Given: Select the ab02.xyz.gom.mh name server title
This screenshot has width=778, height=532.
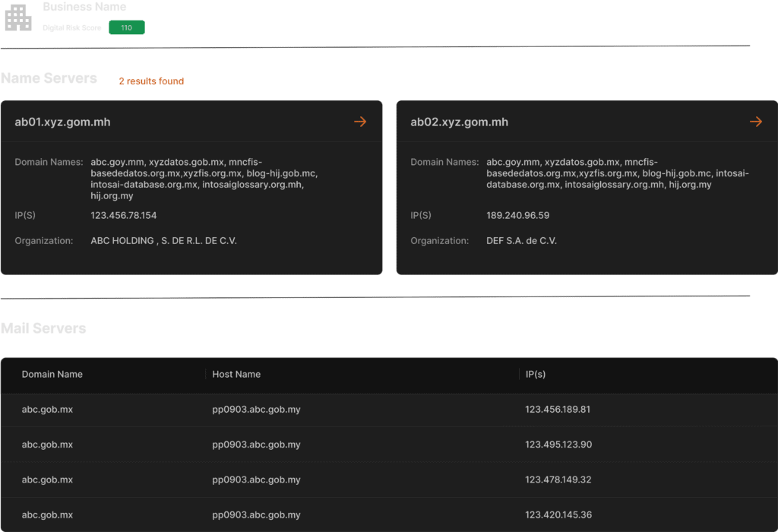Looking at the screenshot, I should point(459,122).
